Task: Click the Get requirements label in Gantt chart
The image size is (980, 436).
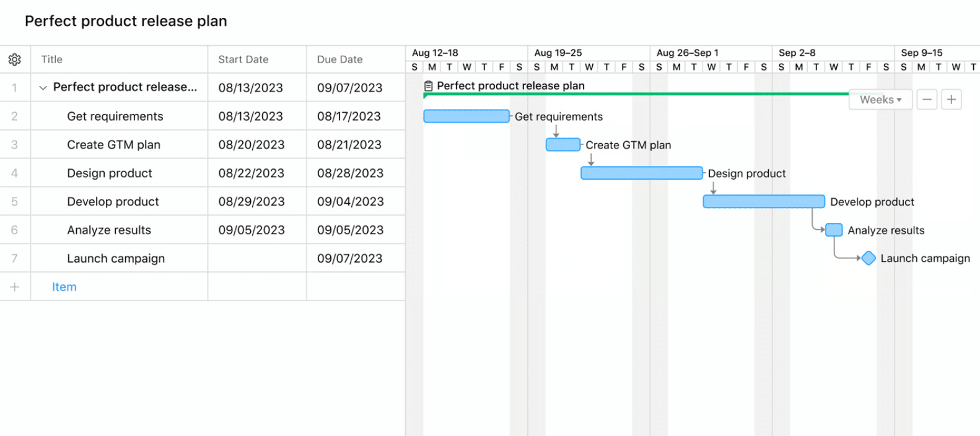Action: [x=559, y=116]
